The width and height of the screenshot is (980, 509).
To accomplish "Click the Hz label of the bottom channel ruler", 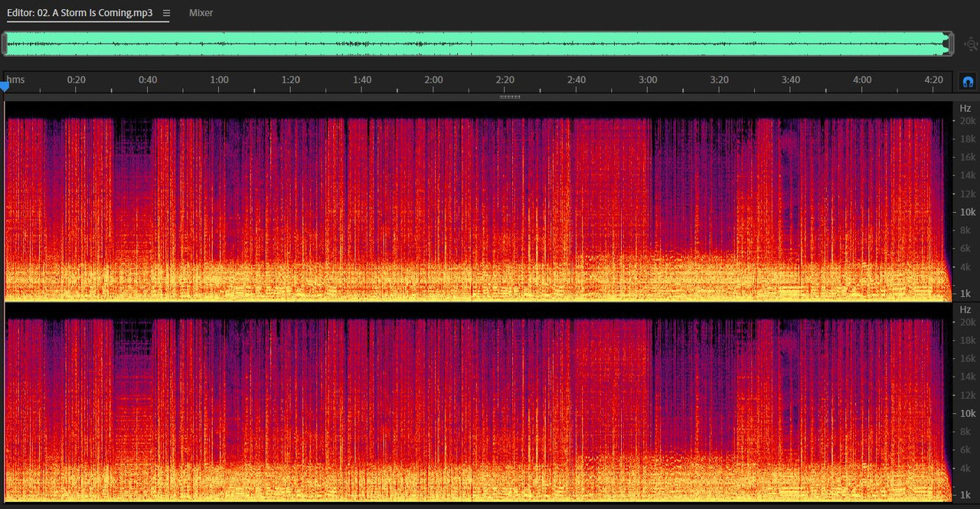I will (965, 310).
